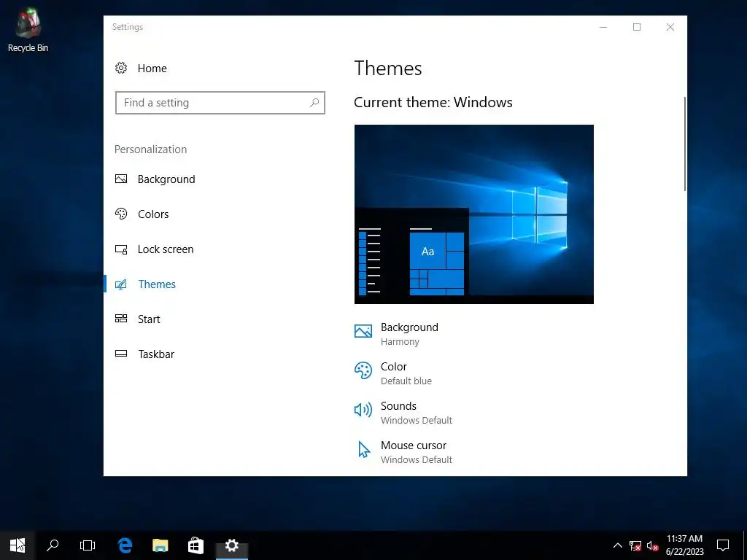This screenshot has height=560, width=747.
Task: Click the network status tray icon
Action: coord(635,545)
